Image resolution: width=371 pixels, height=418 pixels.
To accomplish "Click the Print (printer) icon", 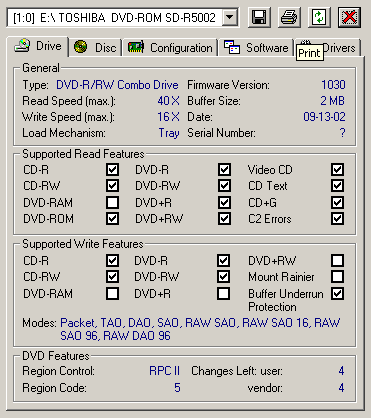I will [x=289, y=17].
